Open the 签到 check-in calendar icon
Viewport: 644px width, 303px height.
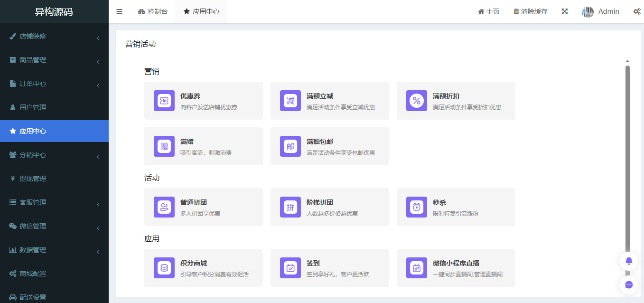[x=290, y=268]
